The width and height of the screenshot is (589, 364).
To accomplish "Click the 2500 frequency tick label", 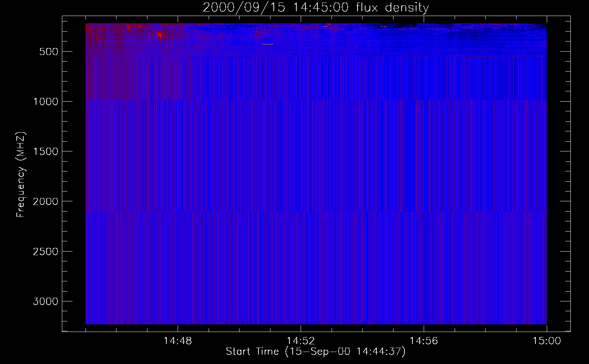I will 46,252.
